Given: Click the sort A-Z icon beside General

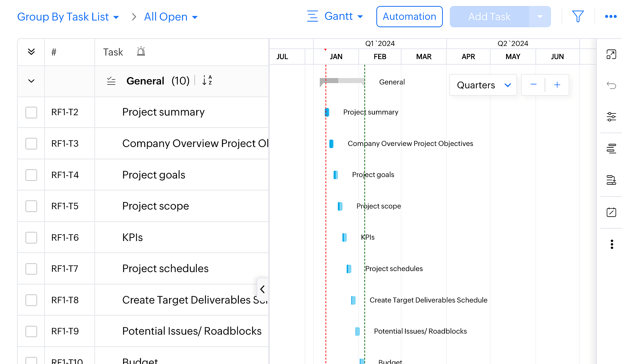Looking at the screenshot, I should [x=207, y=81].
